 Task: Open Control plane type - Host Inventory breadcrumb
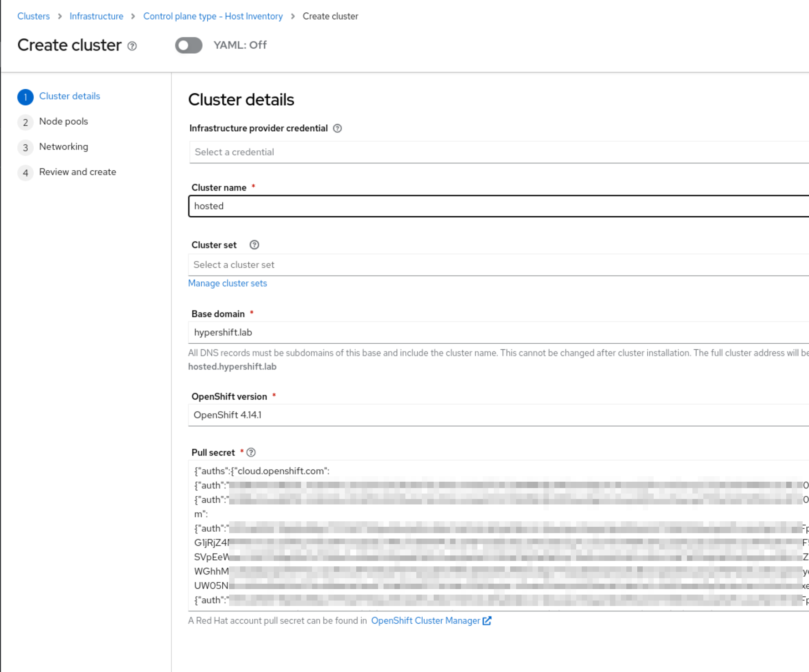coord(213,16)
